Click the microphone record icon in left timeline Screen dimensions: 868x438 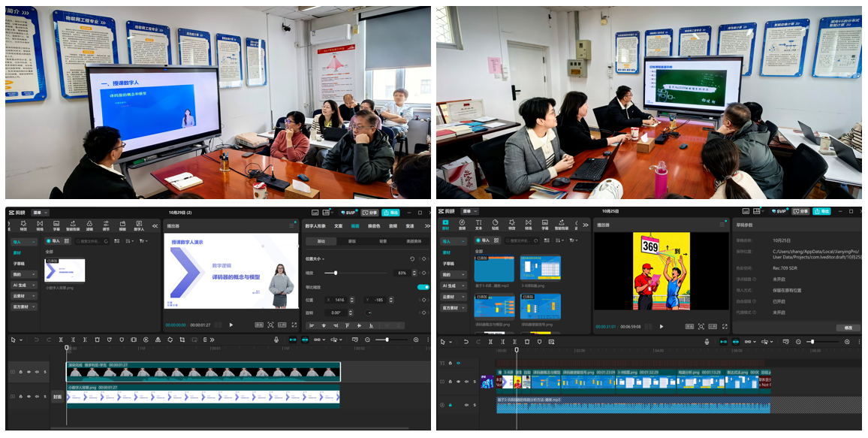(x=276, y=340)
